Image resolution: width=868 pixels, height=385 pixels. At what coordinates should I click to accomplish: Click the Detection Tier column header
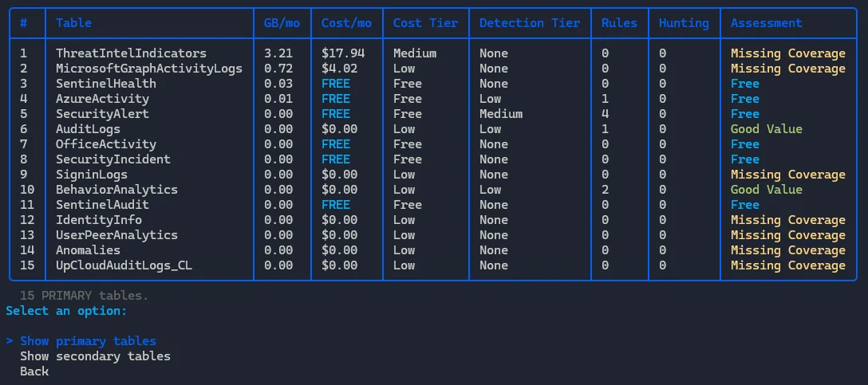click(530, 23)
